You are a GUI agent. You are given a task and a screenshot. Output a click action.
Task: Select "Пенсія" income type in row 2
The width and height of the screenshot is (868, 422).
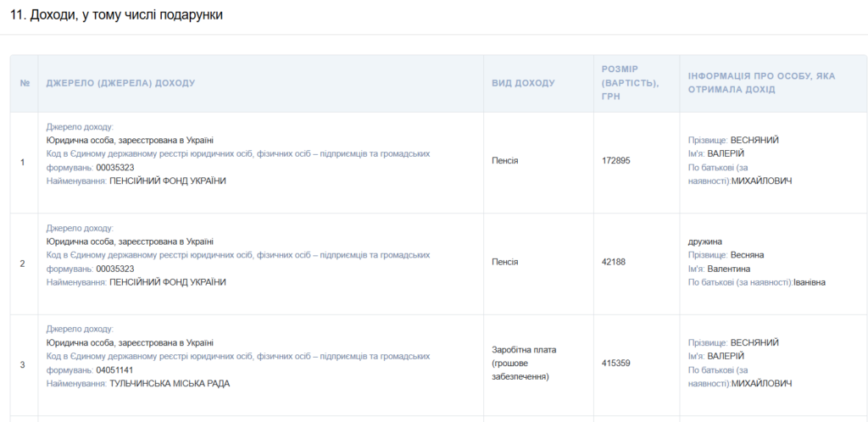[505, 262]
